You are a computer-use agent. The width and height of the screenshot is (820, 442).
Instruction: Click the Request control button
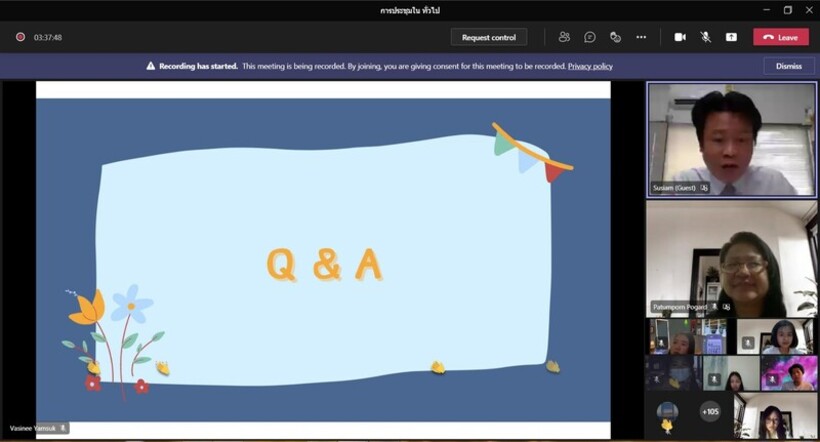(x=488, y=37)
